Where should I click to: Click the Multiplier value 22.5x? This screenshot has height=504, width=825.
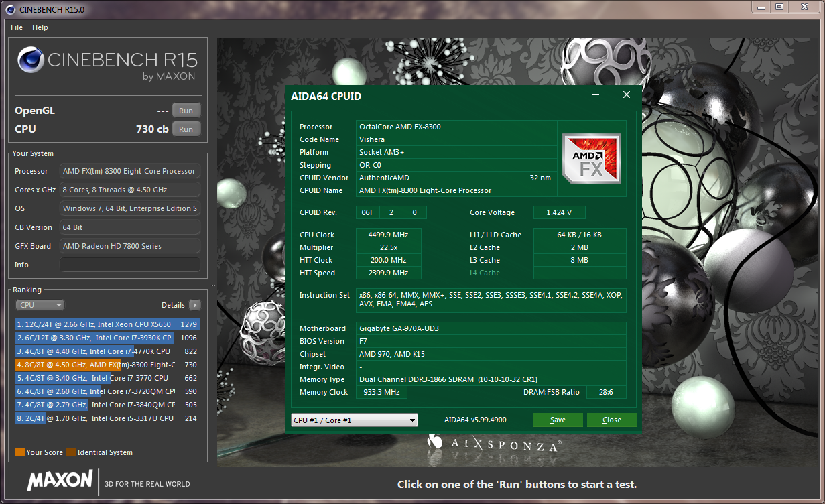point(389,247)
